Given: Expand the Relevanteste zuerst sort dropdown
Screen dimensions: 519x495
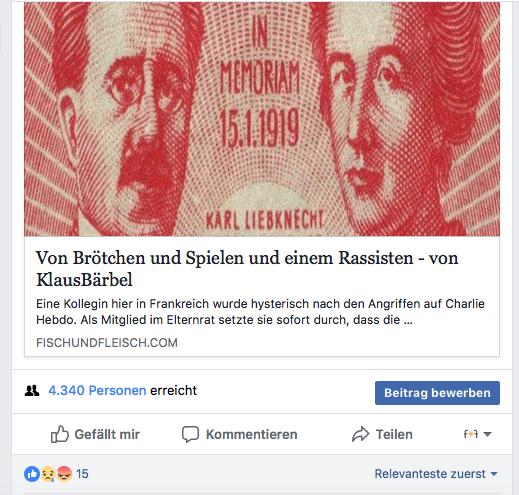Looking at the screenshot, I should (x=436, y=474).
